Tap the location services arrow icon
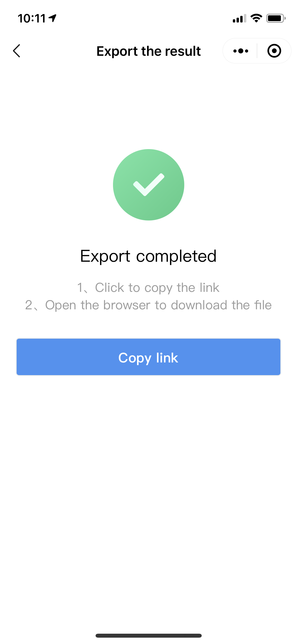The height and width of the screenshot is (644, 297). coord(53,18)
